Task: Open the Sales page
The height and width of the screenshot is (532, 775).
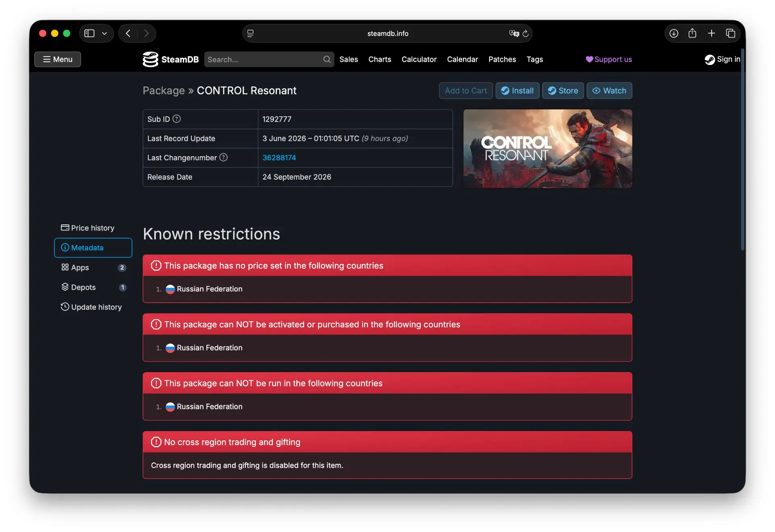Action: click(x=349, y=59)
